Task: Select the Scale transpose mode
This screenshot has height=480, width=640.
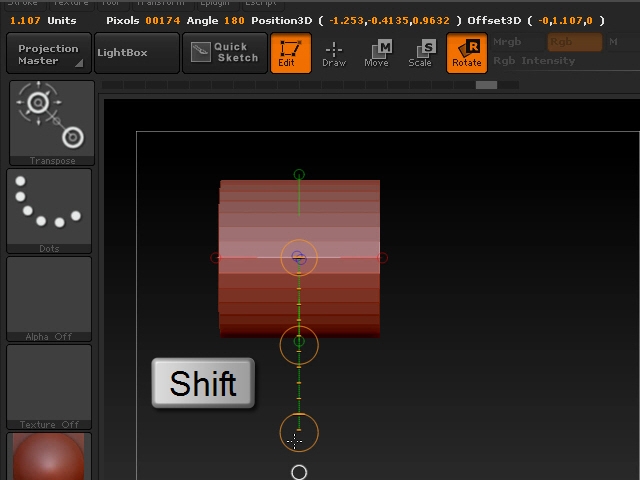Action: (420, 54)
